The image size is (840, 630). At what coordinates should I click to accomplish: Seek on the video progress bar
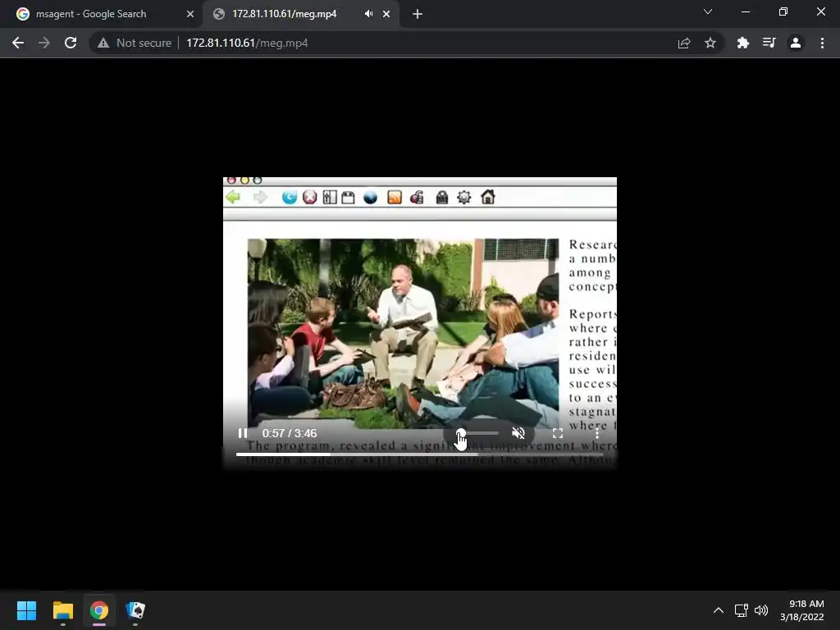click(x=420, y=454)
